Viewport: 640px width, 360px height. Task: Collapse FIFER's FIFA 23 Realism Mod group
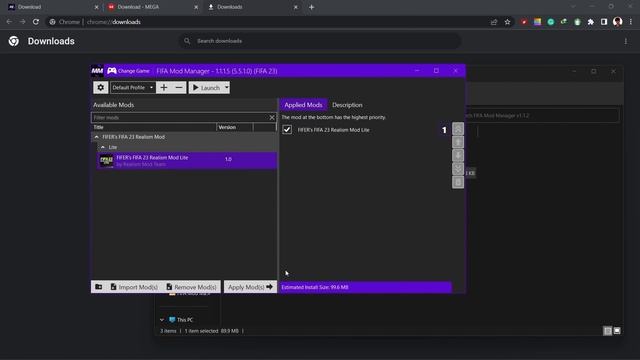[97, 137]
